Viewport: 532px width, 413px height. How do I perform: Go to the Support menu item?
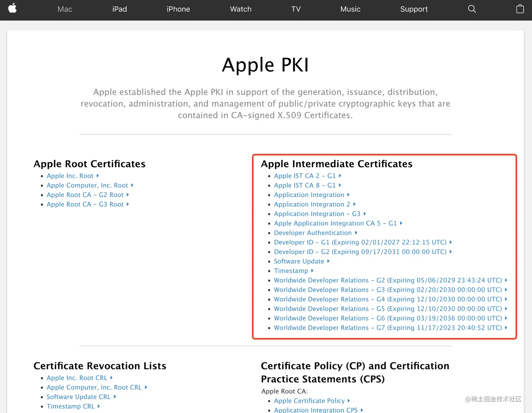coord(414,9)
